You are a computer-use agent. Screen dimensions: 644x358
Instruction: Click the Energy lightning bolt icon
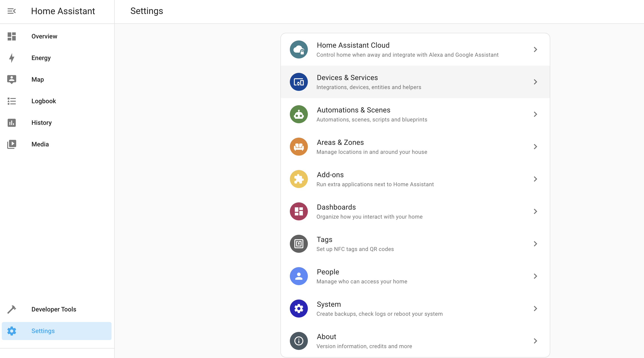pos(11,58)
